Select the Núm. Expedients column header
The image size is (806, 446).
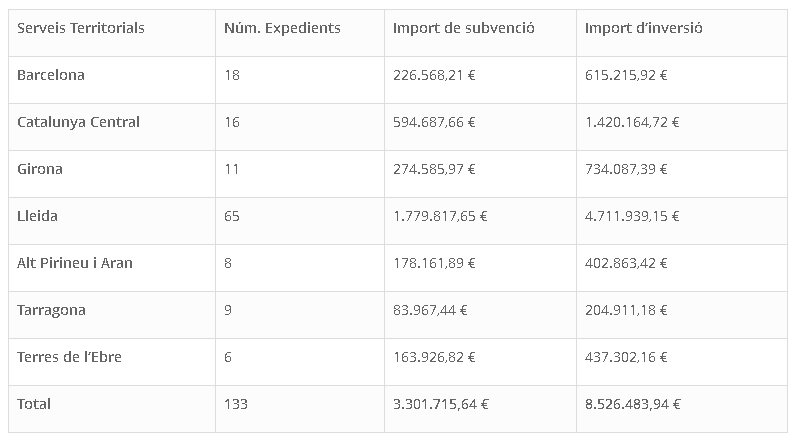(x=282, y=28)
